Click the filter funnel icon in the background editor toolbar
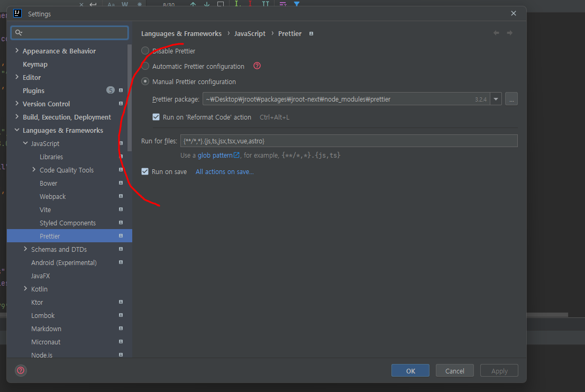Viewport: 585px width, 392px height. [297, 4]
